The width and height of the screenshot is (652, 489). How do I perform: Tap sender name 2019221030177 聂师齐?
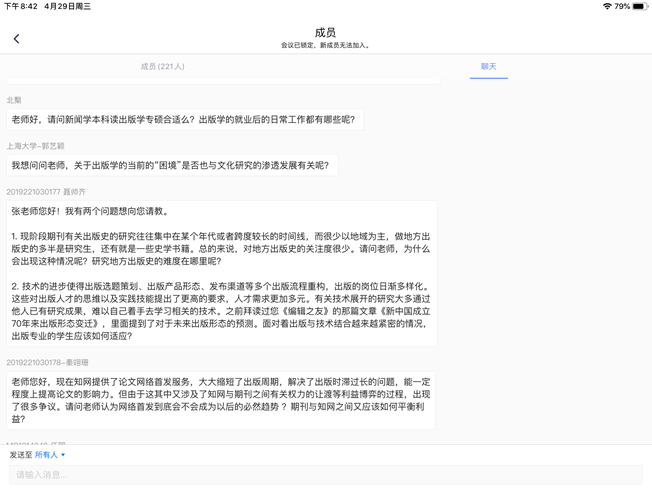pyautogui.click(x=46, y=192)
